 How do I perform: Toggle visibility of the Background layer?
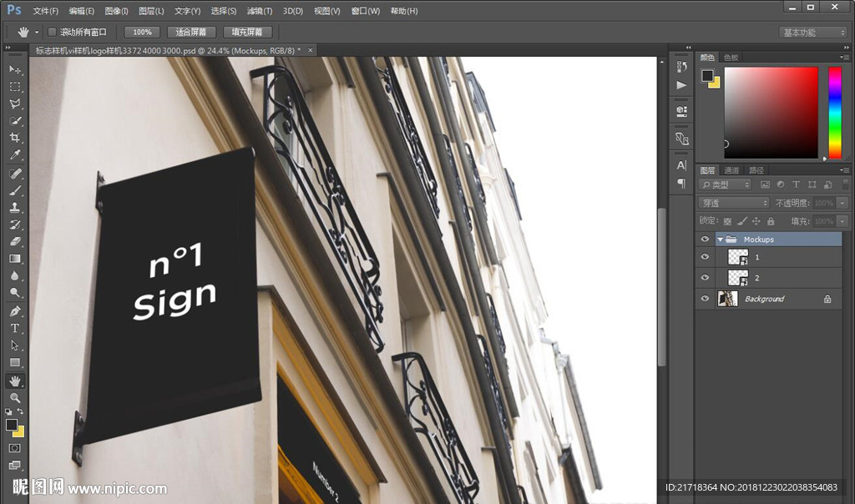click(x=705, y=299)
